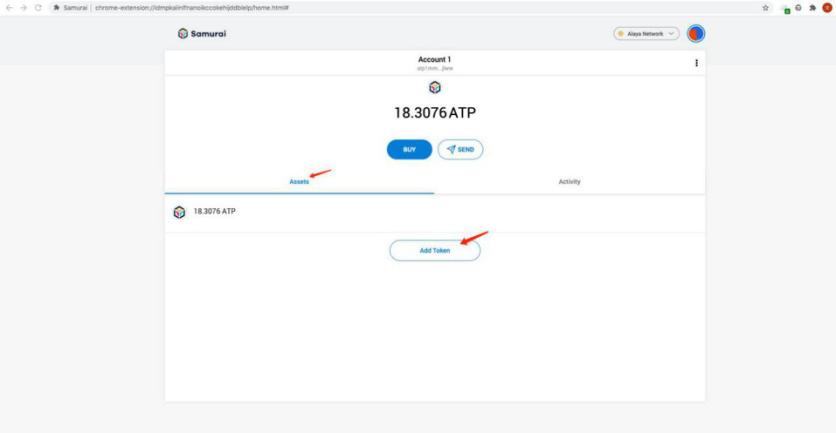The height and width of the screenshot is (433, 836).
Task: Open the account avatar menu
Action: (696, 33)
